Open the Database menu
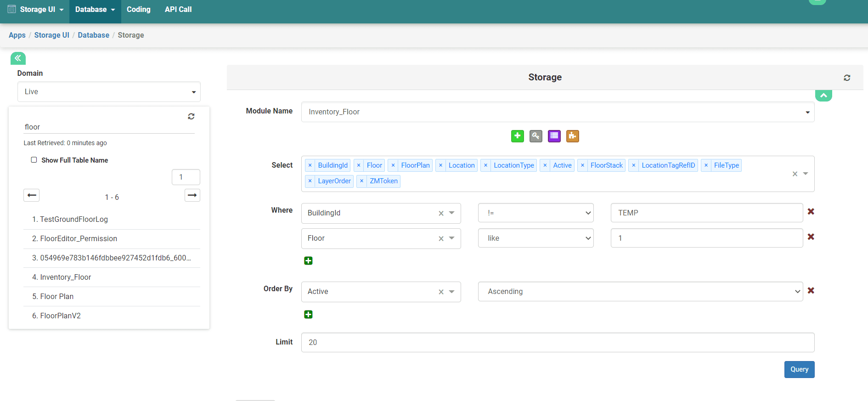This screenshot has height=401, width=868. tap(95, 10)
